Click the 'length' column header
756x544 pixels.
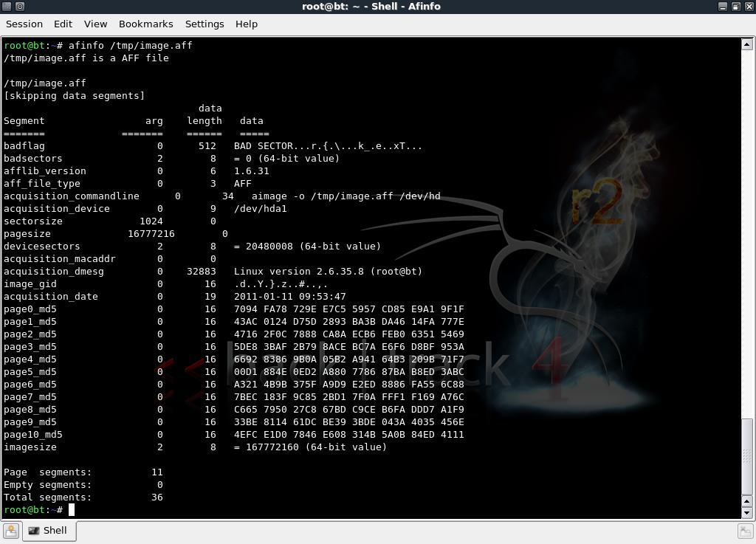coord(205,120)
